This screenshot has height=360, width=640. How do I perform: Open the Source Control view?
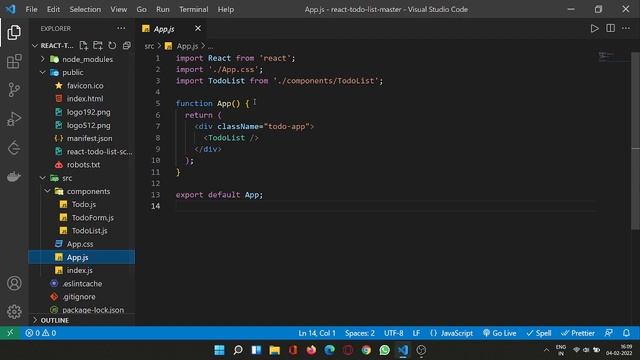tap(14, 89)
